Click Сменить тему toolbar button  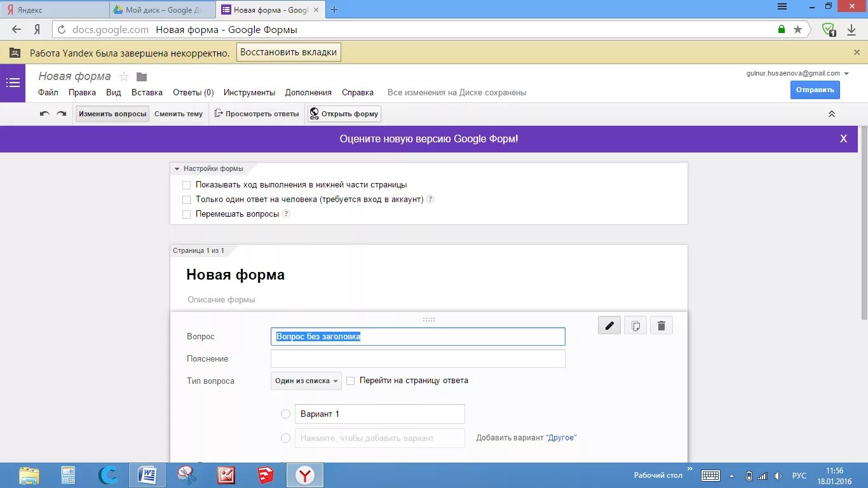tap(179, 114)
